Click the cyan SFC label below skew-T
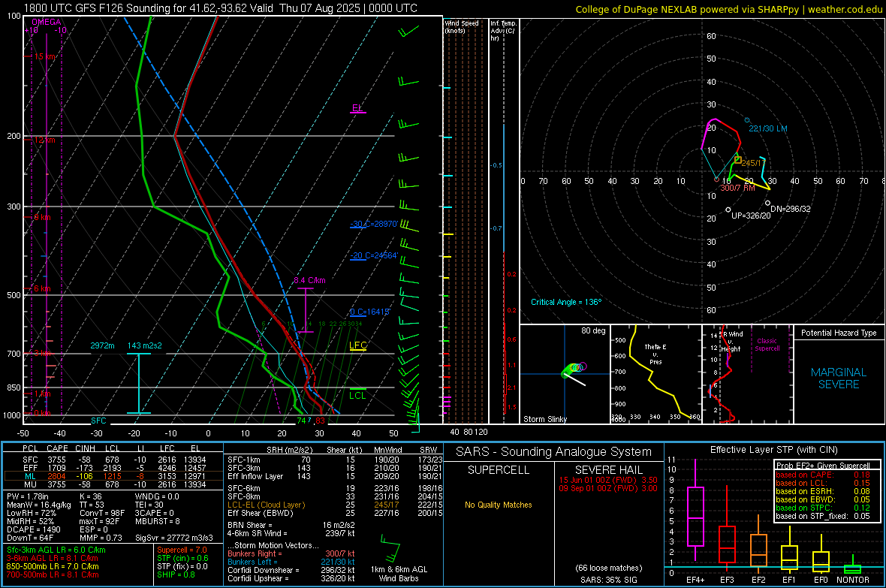Image resolution: width=886 pixels, height=588 pixels. pyautogui.click(x=98, y=421)
